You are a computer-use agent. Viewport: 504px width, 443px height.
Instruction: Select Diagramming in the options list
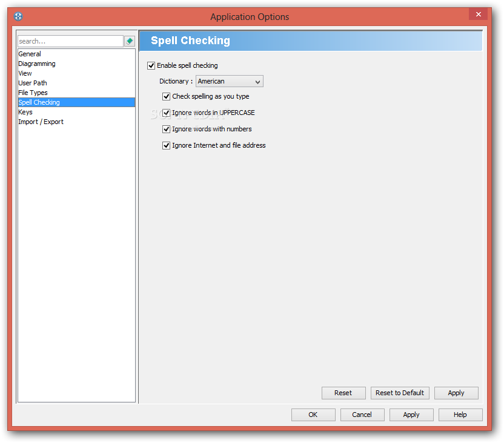coord(76,64)
